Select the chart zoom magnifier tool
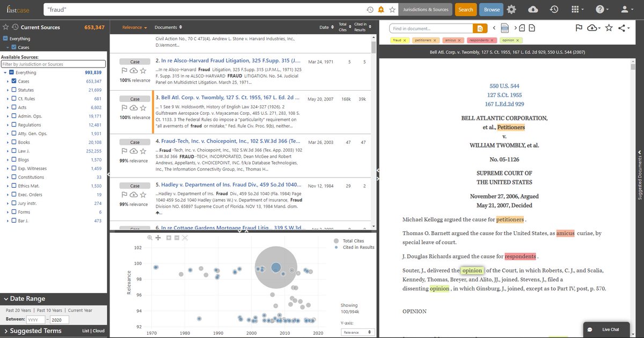 pyautogui.click(x=150, y=237)
